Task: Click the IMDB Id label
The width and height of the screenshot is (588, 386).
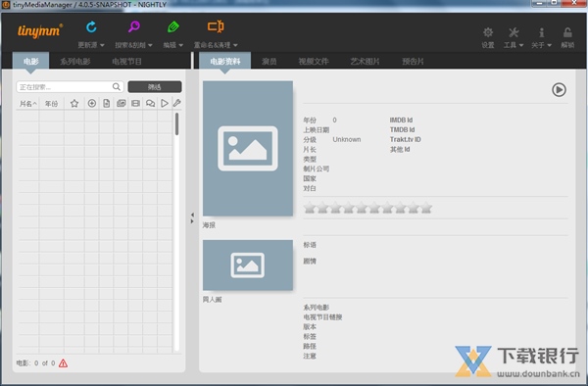Action: coord(401,121)
